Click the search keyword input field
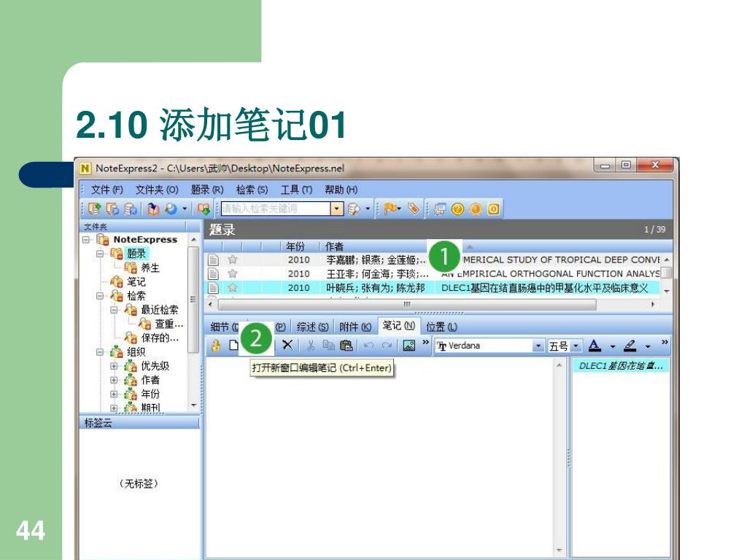 [x=276, y=209]
